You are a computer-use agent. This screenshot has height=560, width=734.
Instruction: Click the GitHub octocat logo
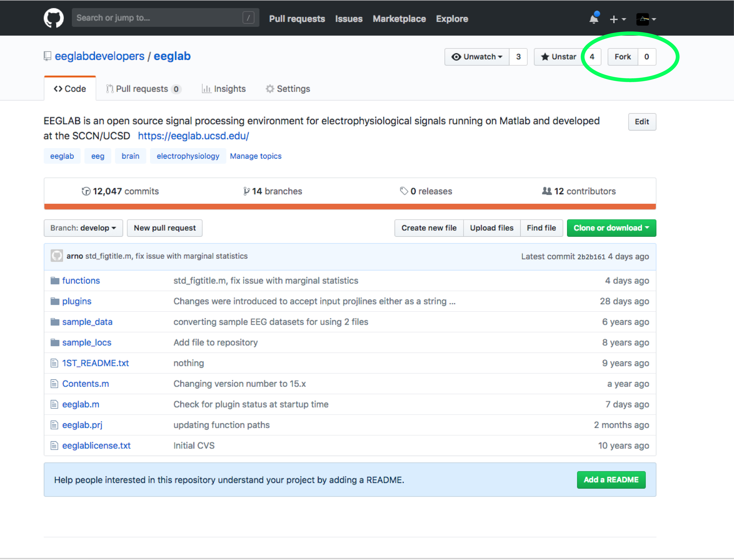[x=53, y=18]
